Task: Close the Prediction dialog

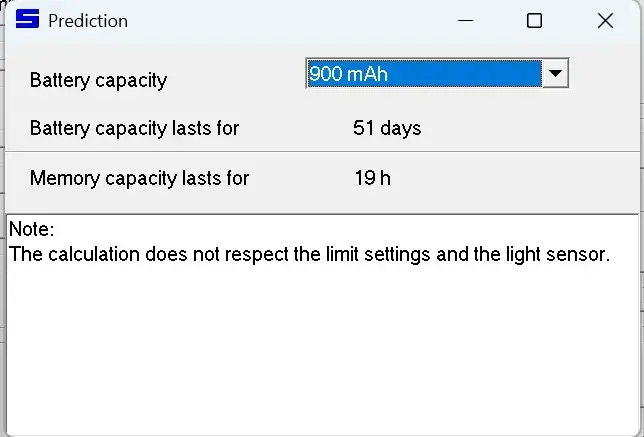Action: point(605,20)
